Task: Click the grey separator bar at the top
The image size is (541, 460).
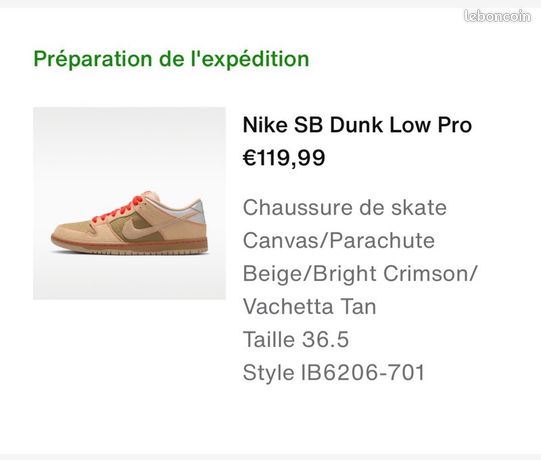Action: click(x=270, y=4)
